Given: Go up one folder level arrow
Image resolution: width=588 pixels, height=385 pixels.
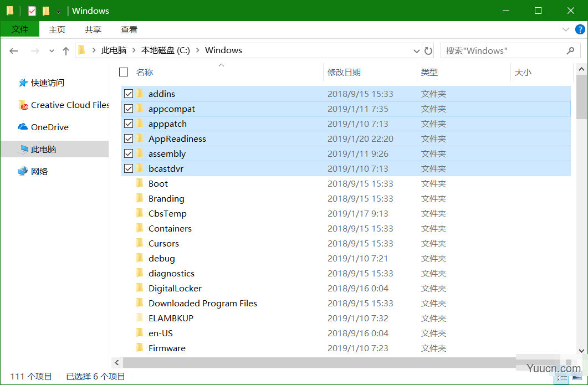Looking at the screenshot, I should pyautogui.click(x=66, y=50).
